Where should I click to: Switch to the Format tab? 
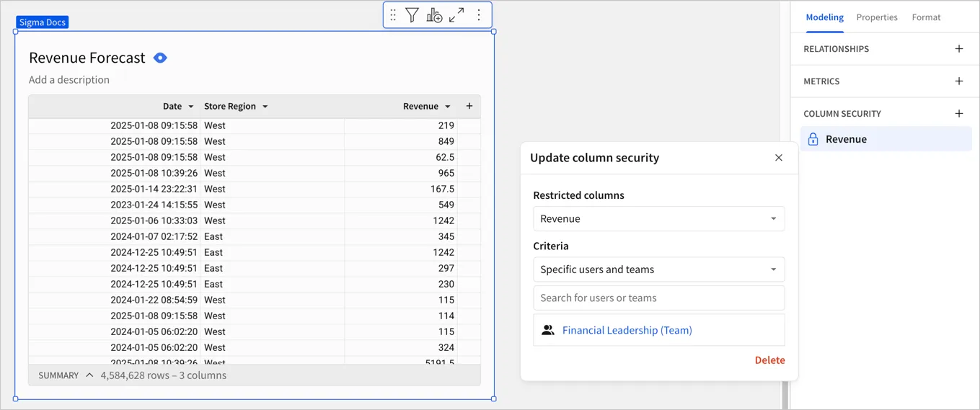tap(926, 17)
